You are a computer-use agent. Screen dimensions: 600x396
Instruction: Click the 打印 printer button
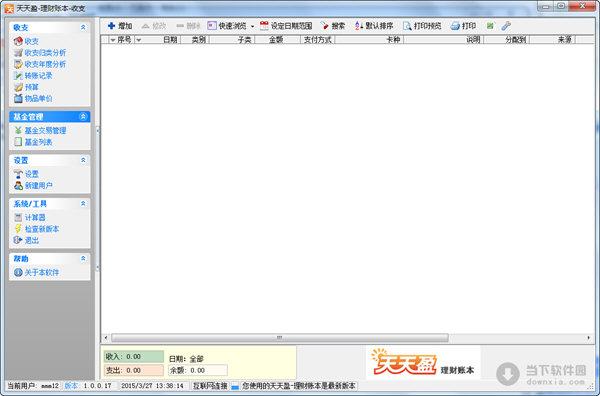point(463,26)
